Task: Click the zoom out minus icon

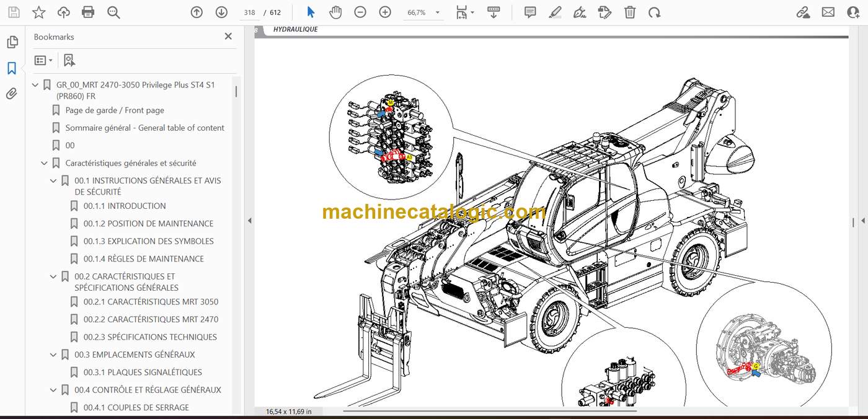Action: point(360,12)
